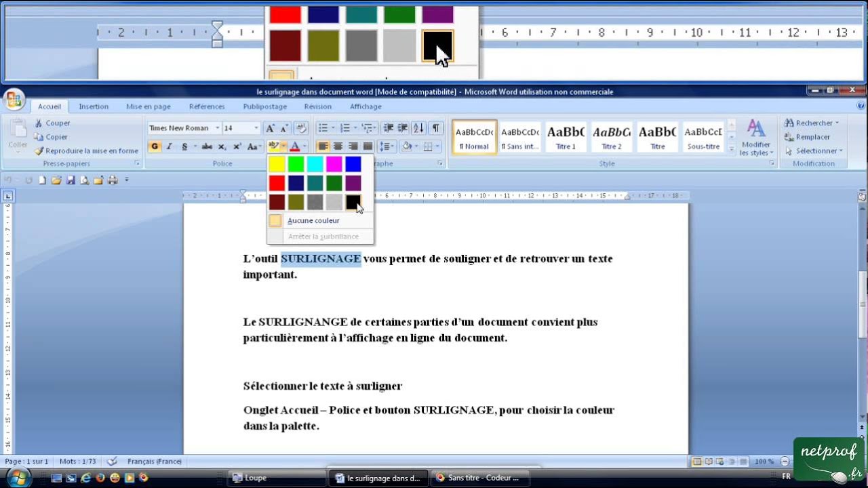Toggle italic (I) formatting

pos(170,146)
